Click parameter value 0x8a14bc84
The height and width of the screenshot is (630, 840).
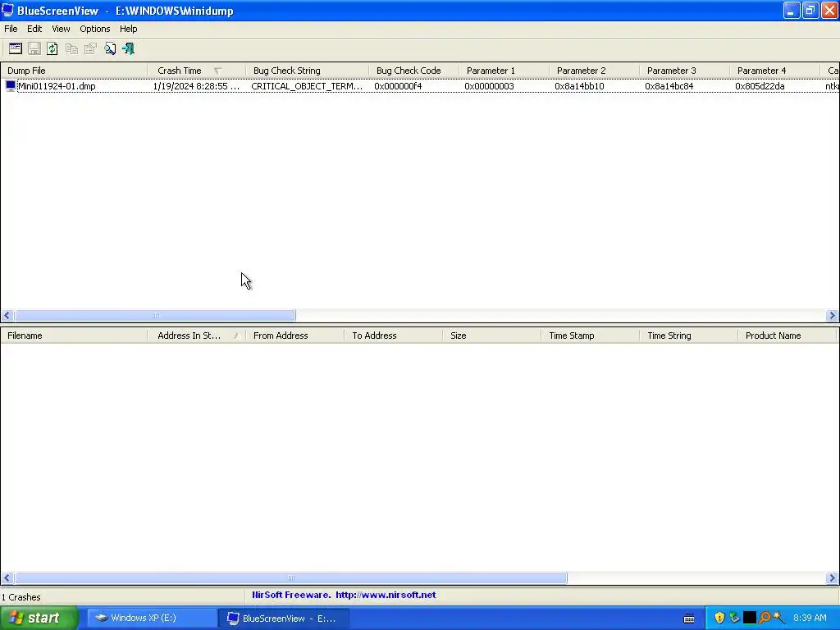pyautogui.click(x=669, y=86)
